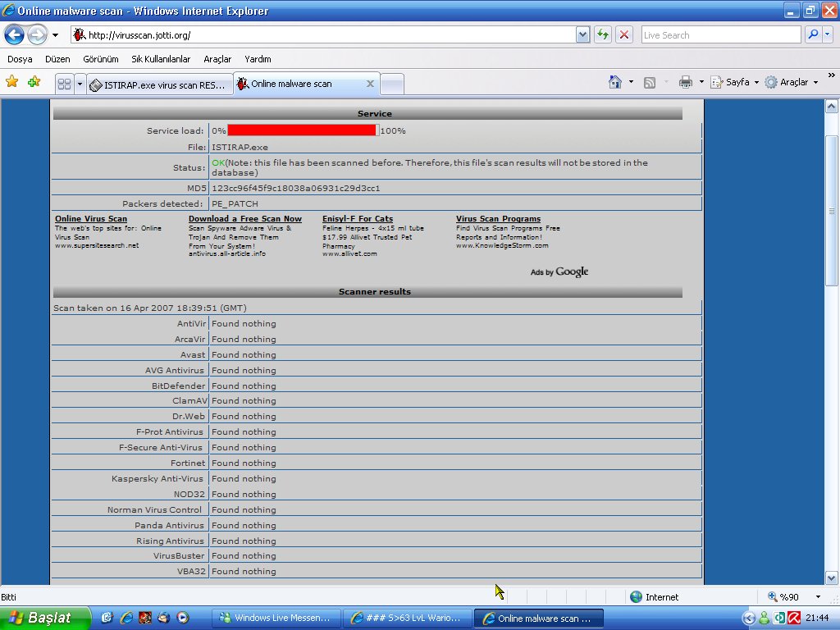Click the MD5 hash value text

click(x=295, y=188)
